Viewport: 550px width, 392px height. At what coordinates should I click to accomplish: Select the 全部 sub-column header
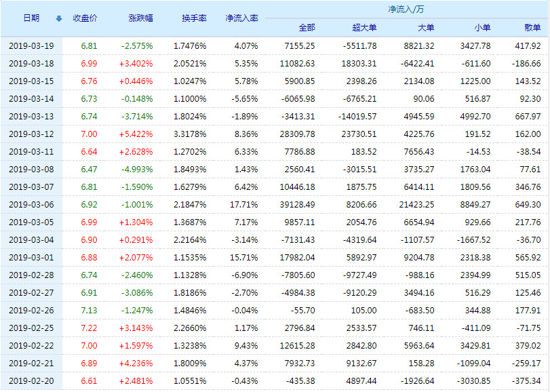tap(307, 28)
